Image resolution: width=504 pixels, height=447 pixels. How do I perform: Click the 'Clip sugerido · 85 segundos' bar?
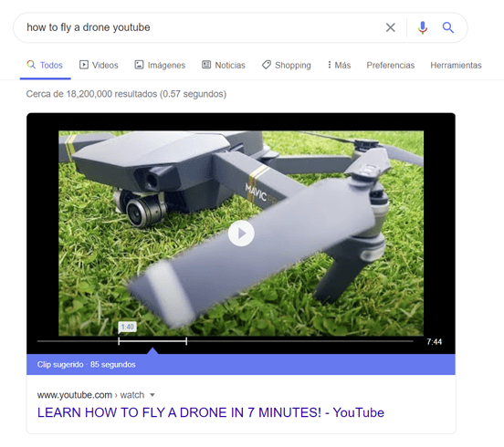coord(241,365)
